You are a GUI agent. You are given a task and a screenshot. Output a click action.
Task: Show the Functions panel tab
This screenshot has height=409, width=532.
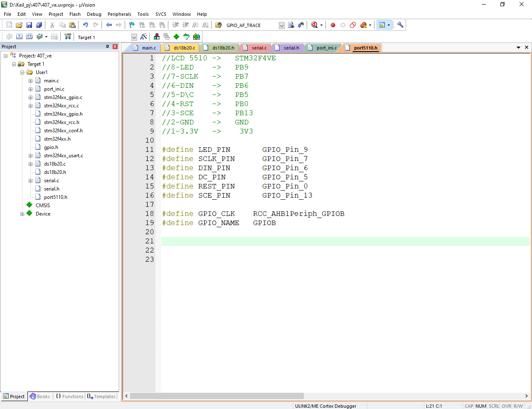click(69, 397)
